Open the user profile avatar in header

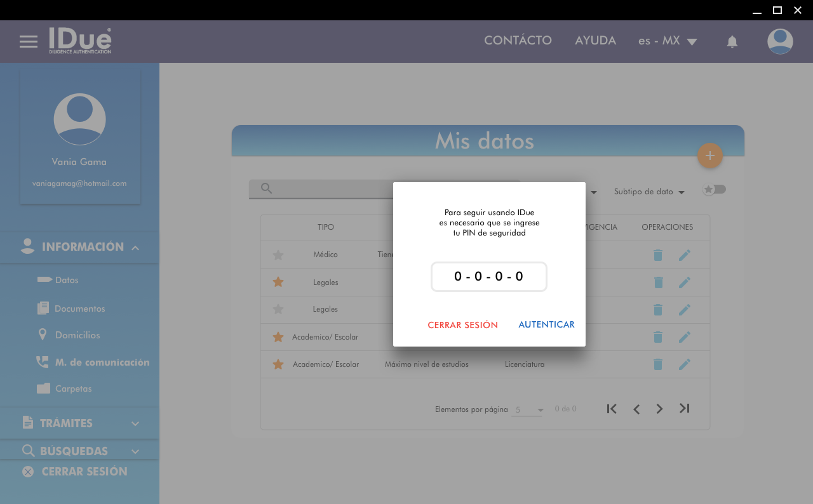tap(779, 42)
